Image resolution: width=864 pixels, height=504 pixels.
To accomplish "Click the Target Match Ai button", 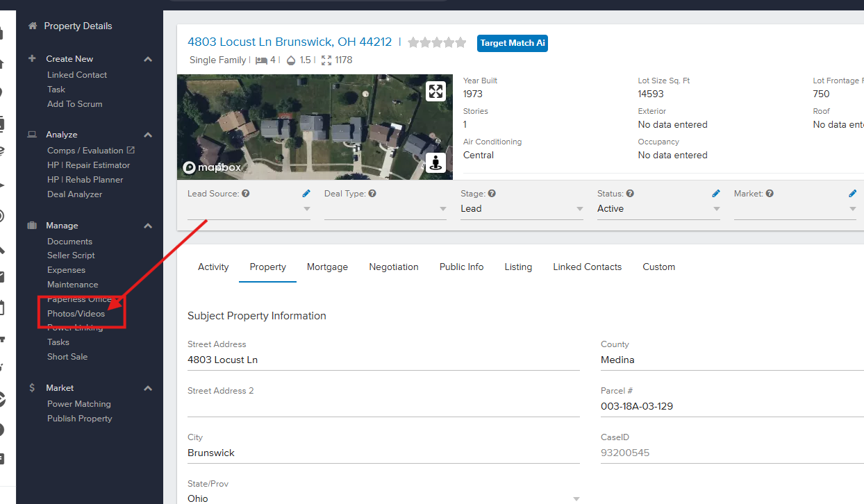I will pos(513,43).
